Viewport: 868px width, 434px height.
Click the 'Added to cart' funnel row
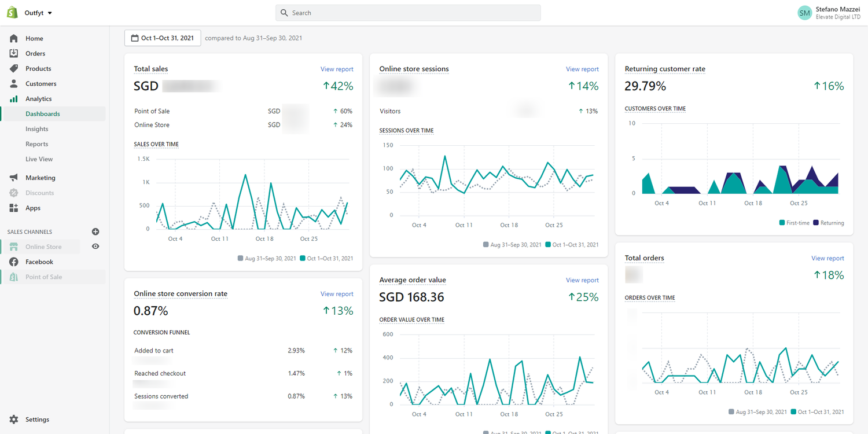(x=243, y=351)
